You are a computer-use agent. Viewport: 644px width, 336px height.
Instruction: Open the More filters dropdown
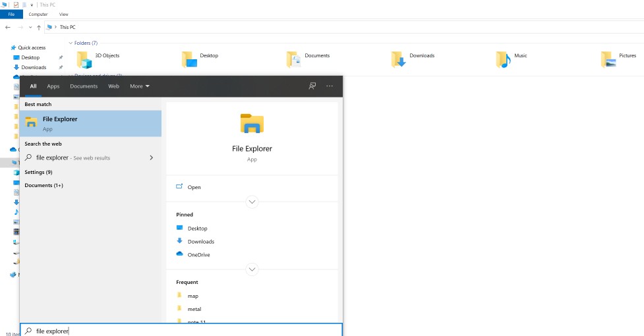click(140, 86)
